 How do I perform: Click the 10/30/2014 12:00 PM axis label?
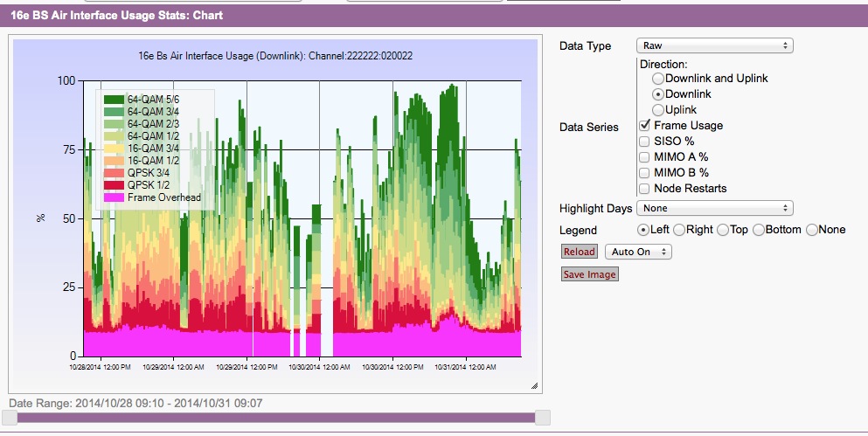[393, 367]
